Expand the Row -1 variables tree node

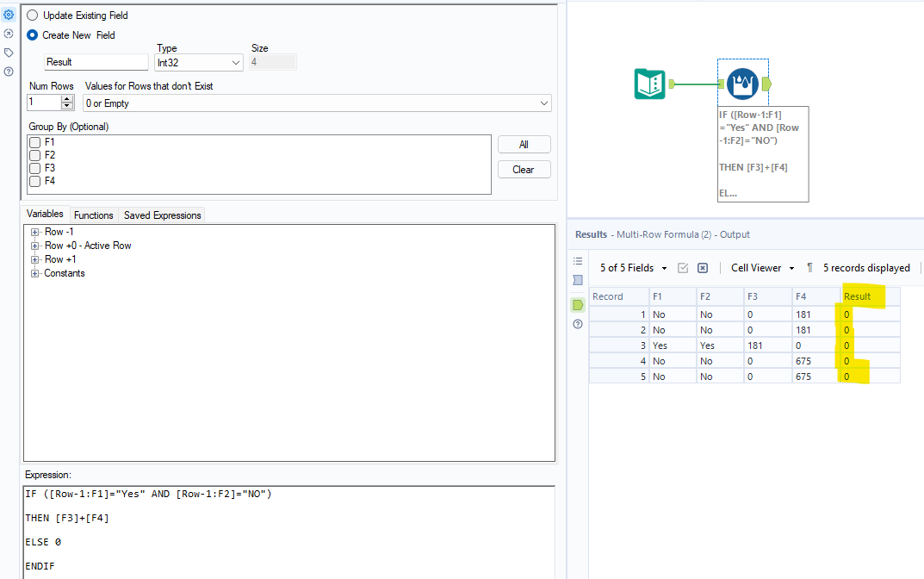pyautogui.click(x=34, y=231)
